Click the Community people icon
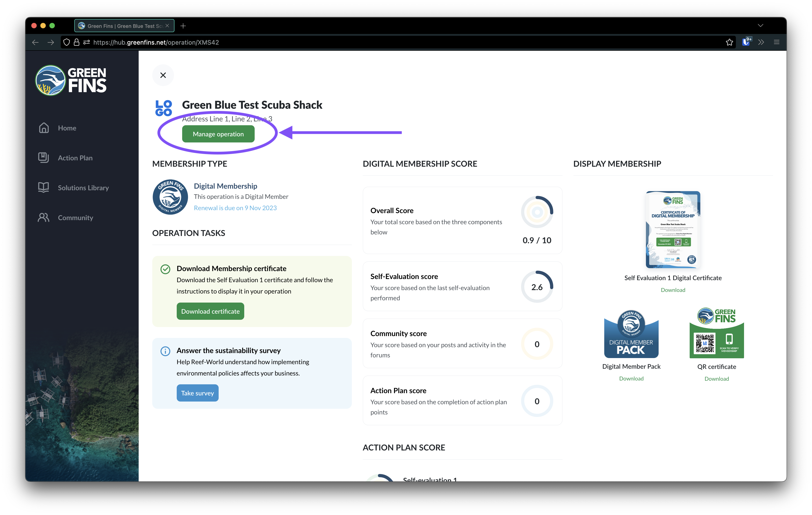Viewport: 812px width, 515px height. pyautogui.click(x=43, y=217)
